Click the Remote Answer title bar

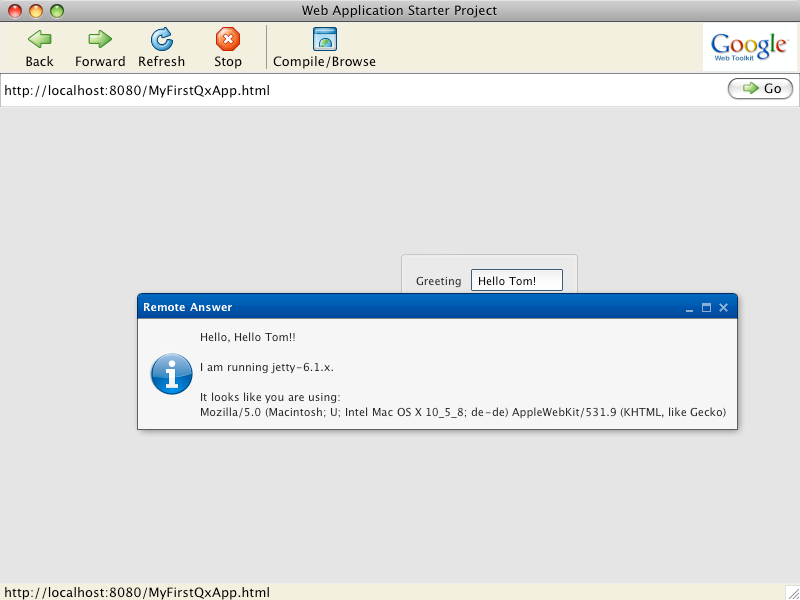point(437,307)
